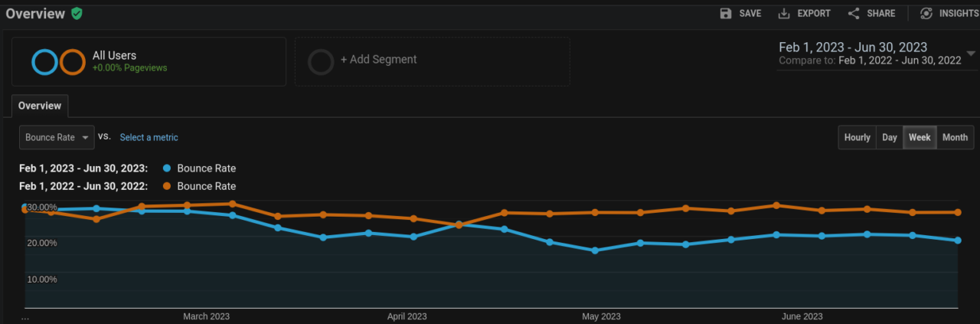The image size is (980, 324).
Task: Set graph granularity to Day
Action: click(x=890, y=137)
